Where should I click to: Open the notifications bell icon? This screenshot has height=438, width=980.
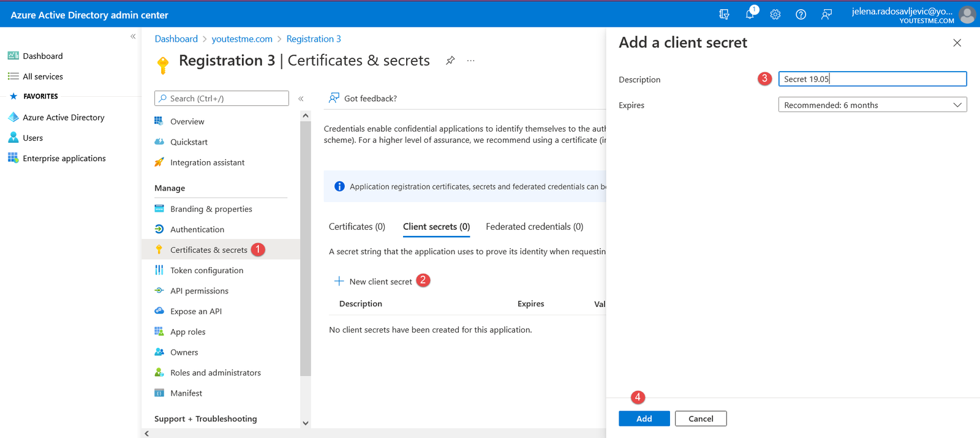pos(750,14)
